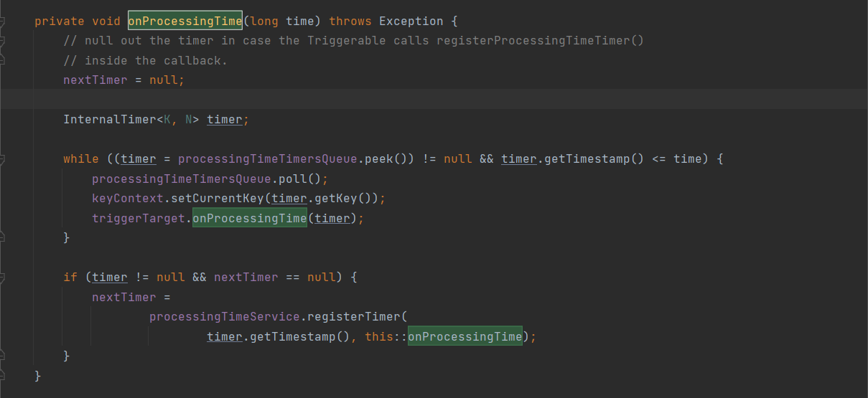Image resolution: width=868 pixels, height=398 pixels.
Task: Click nextTimer on the 'nextTimer =' assignment line
Action: [x=124, y=297]
